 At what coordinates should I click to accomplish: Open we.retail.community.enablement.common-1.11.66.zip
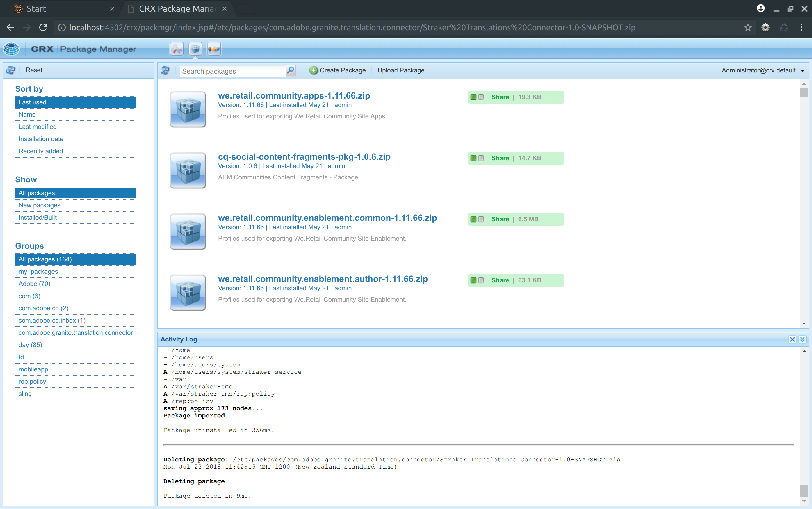click(x=327, y=218)
